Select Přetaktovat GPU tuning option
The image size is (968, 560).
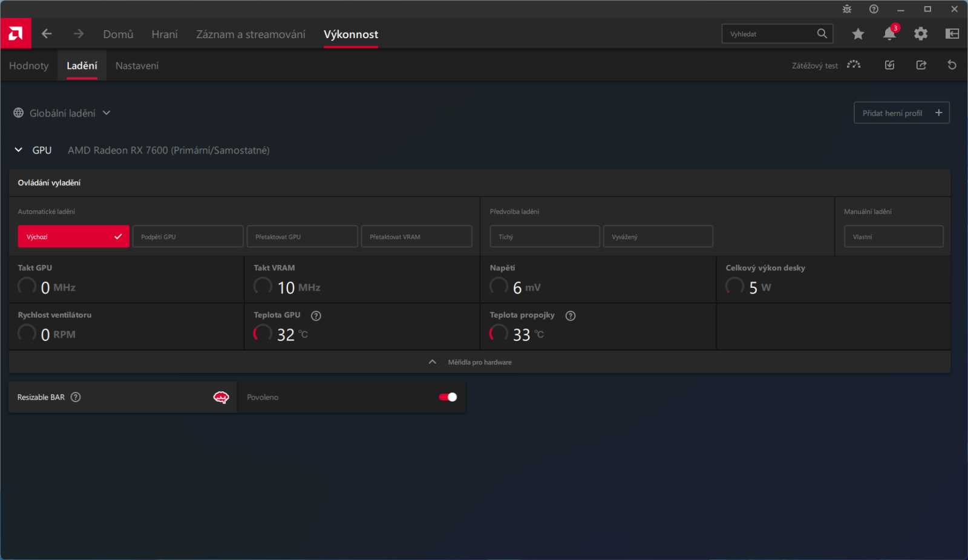pos(302,236)
